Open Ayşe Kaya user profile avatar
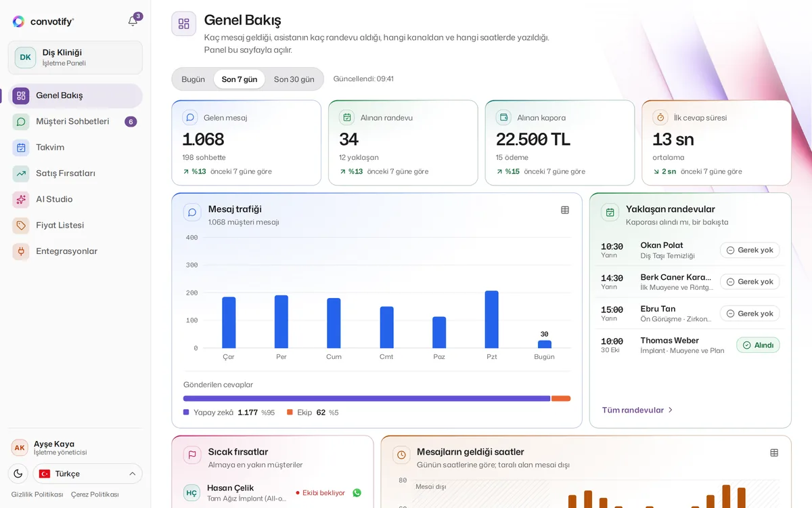 tap(20, 448)
